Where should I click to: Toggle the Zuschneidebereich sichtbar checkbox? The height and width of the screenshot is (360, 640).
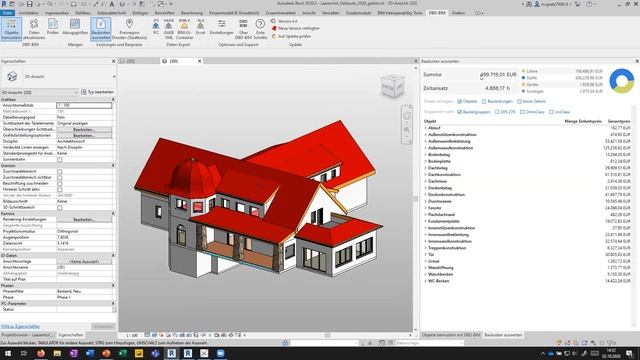tap(60, 178)
